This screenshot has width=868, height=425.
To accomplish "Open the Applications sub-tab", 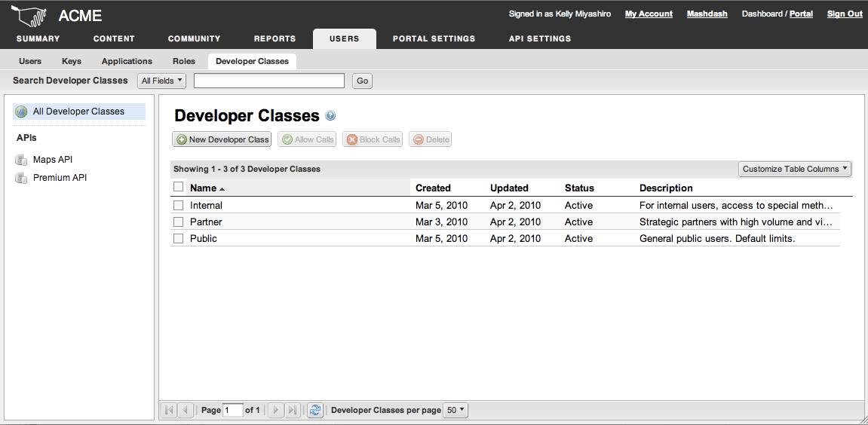I will click(127, 62).
